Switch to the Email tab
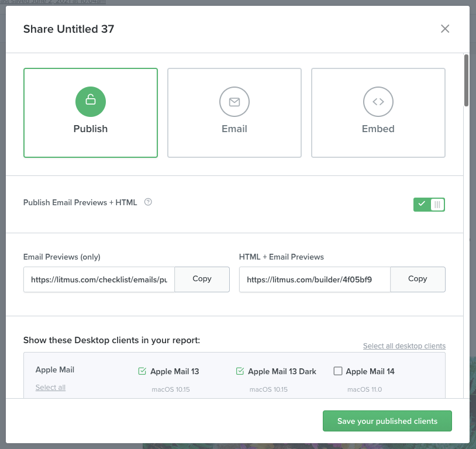 click(234, 113)
